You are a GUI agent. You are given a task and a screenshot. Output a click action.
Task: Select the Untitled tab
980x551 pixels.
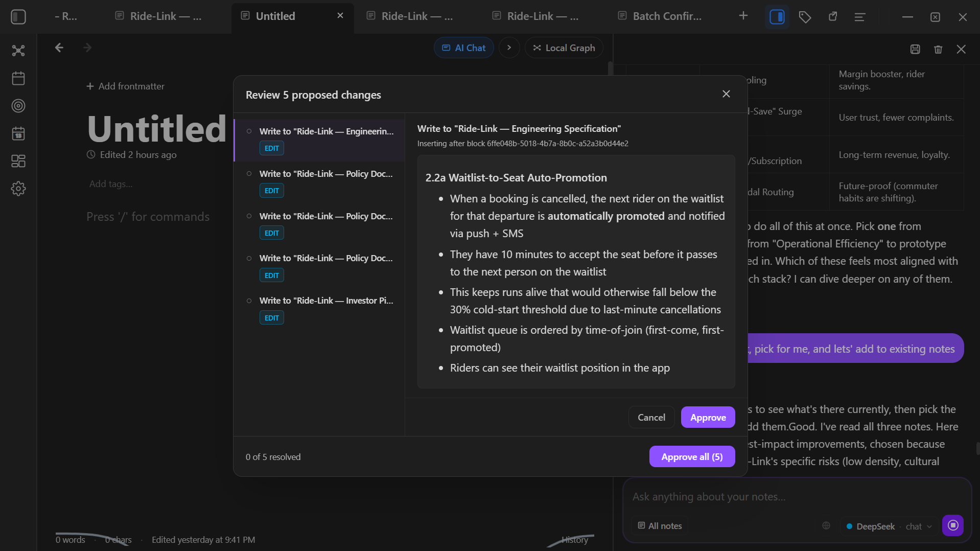point(275,16)
